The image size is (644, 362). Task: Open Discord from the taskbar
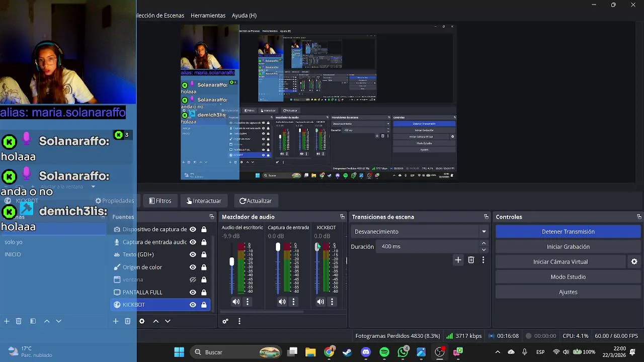tap(366, 352)
